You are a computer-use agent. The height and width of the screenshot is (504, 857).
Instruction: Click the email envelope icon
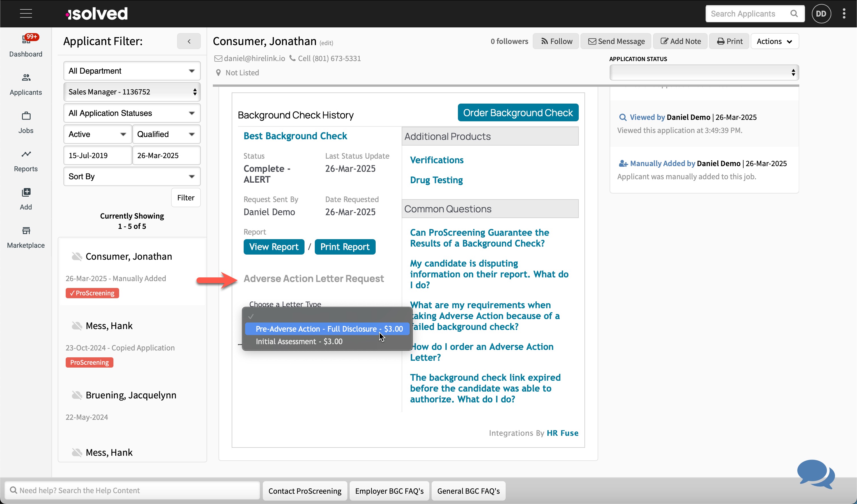(x=218, y=59)
